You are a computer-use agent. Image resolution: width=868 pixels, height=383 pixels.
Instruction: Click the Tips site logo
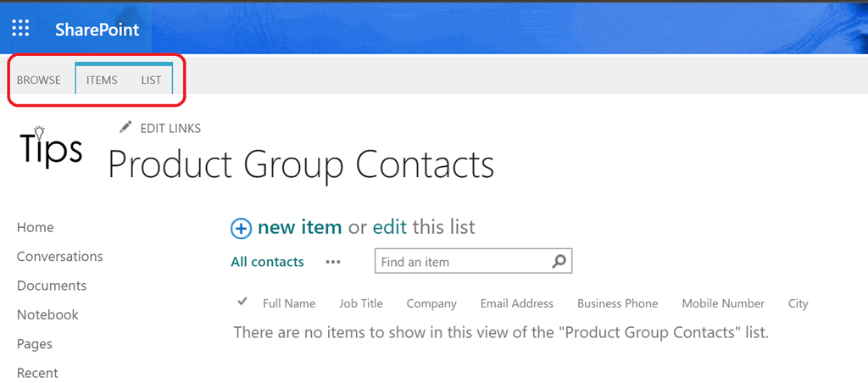(x=50, y=147)
